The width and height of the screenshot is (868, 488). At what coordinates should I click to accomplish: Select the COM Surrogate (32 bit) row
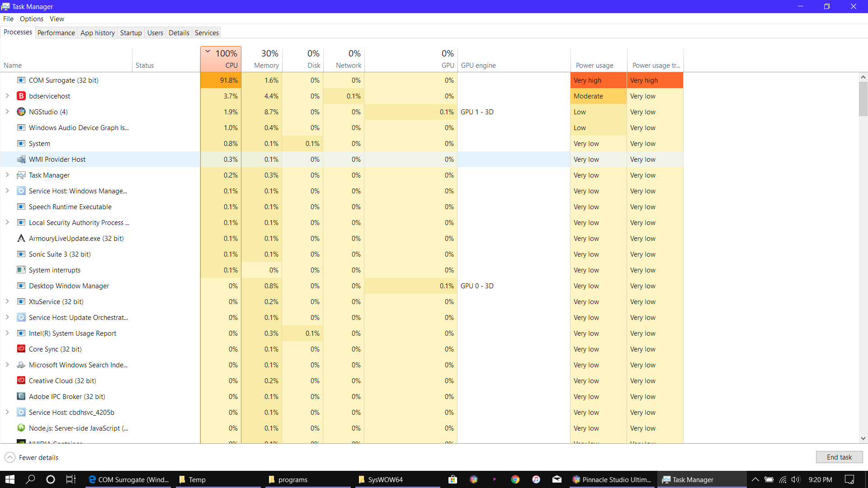tap(63, 80)
